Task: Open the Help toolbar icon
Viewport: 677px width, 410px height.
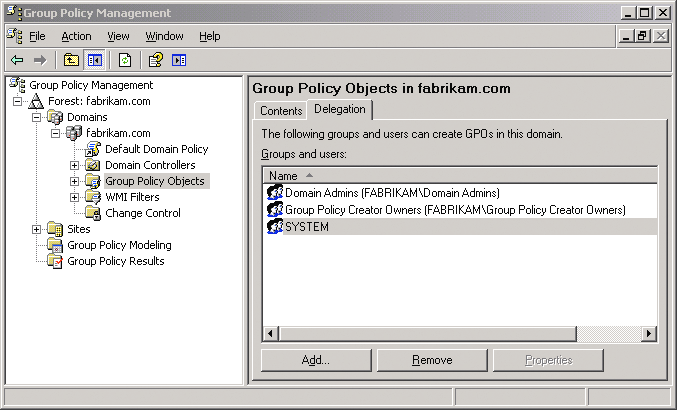Action: [x=155, y=60]
